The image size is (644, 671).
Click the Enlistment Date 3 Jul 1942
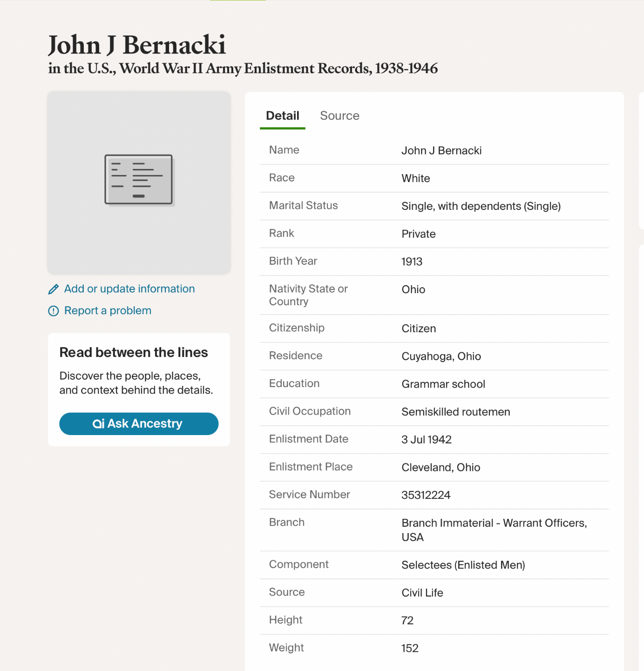click(x=426, y=440)
